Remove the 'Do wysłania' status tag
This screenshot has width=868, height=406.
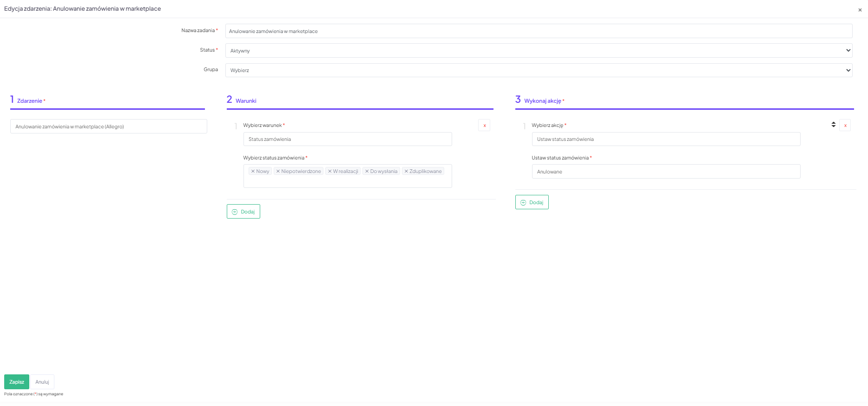367,172
